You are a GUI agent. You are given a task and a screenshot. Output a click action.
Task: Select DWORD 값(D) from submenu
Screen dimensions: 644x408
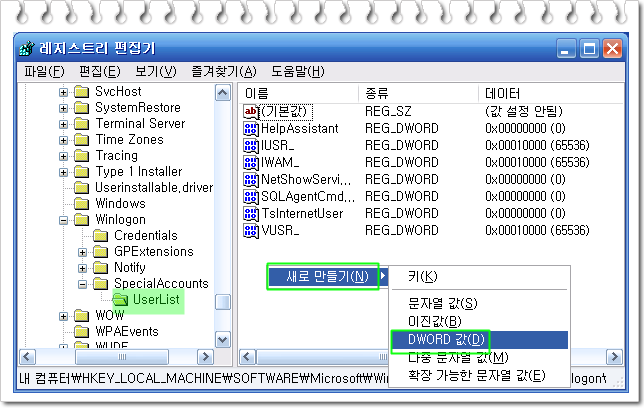(479, 339)
